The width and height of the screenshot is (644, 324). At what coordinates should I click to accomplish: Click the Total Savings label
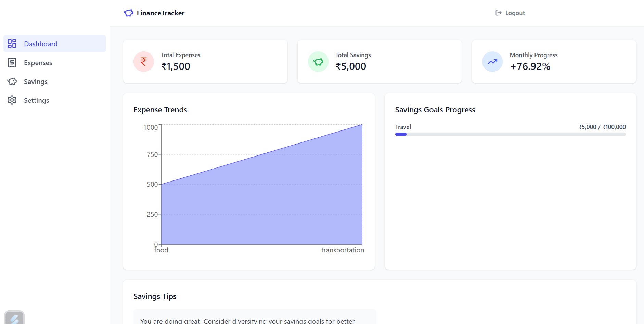[353, 55]
